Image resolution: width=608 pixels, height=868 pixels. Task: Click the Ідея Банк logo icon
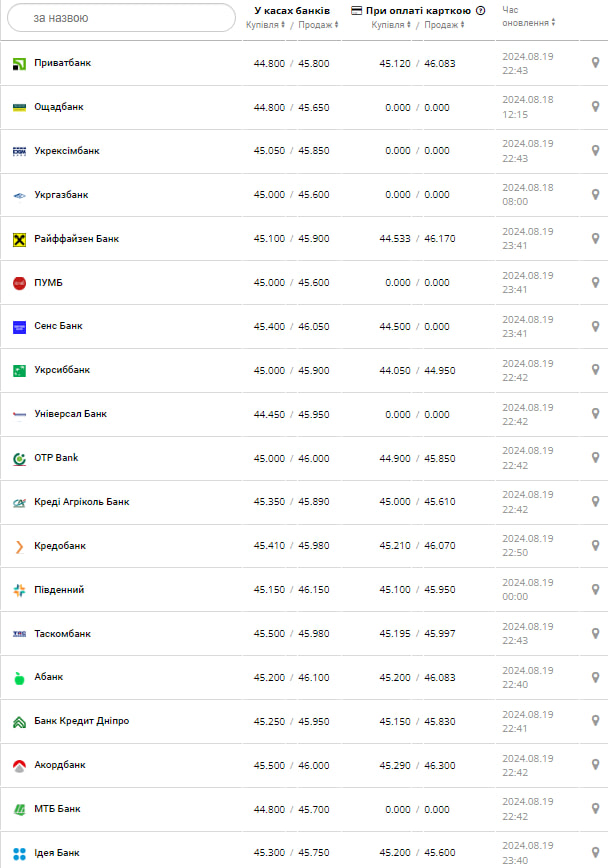(x=19, y=853)
